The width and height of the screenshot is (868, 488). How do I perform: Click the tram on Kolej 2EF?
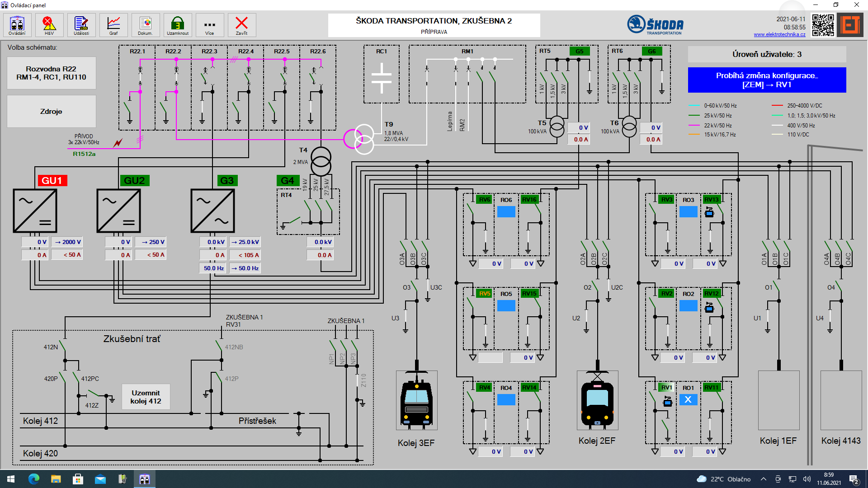click(597, 400)
